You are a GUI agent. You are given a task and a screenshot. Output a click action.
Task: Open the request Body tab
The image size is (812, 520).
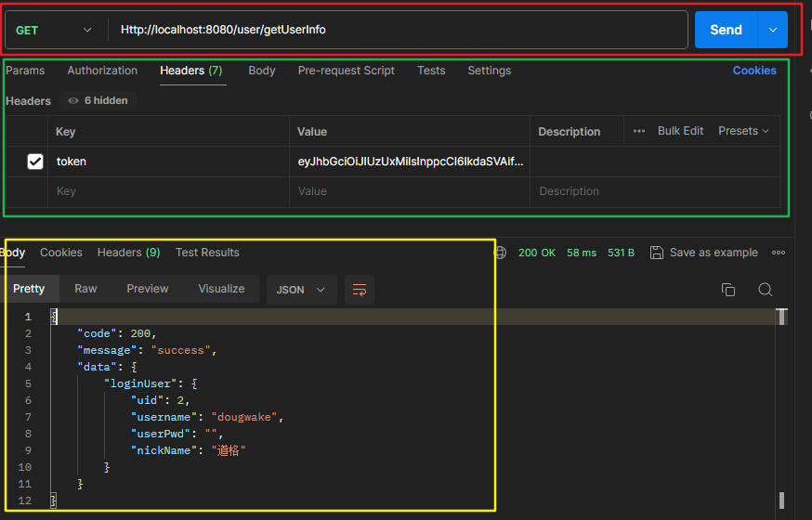pyautogui.click(x=261, y=71)
